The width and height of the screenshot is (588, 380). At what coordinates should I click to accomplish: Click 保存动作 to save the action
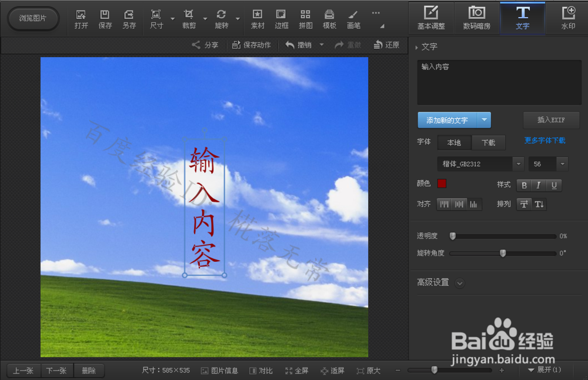pos(251,45)
